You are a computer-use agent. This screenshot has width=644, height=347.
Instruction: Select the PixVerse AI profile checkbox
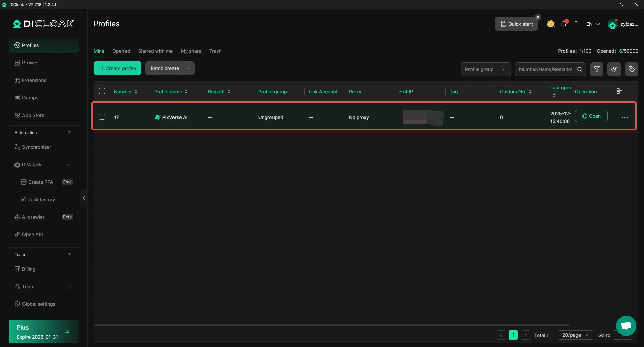102,117
